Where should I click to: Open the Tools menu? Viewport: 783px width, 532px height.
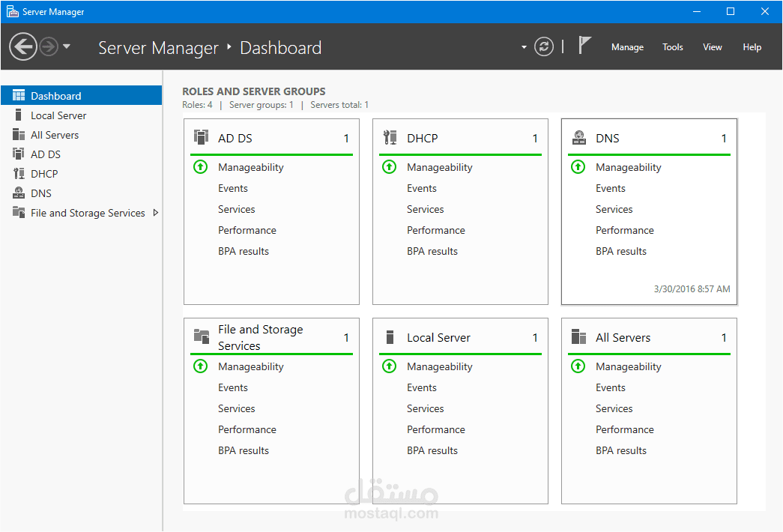pos(672,47)
